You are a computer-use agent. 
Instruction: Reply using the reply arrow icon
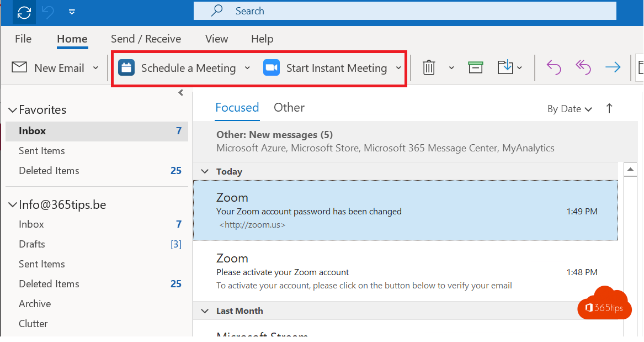[x=553, y=67]
